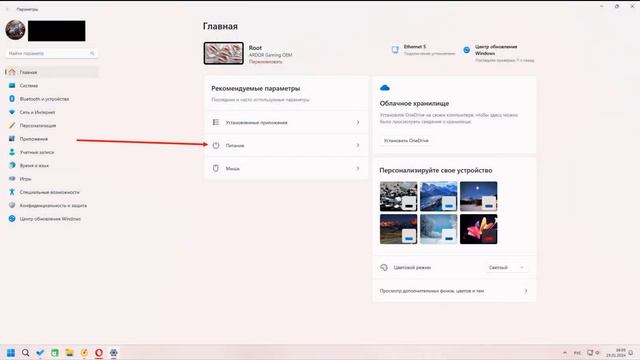Apply the orange sunset landscape theme thumbnail
Screen dimensions: 640x360
coord(398,229)
